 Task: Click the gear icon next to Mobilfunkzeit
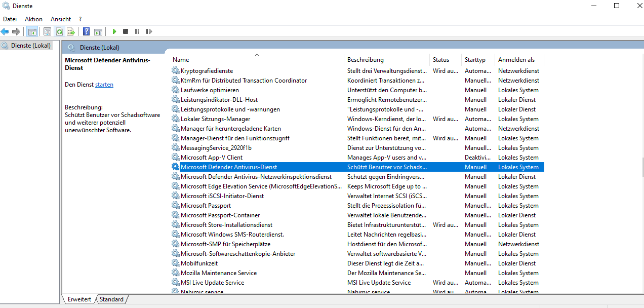click(x=176, y=263)
